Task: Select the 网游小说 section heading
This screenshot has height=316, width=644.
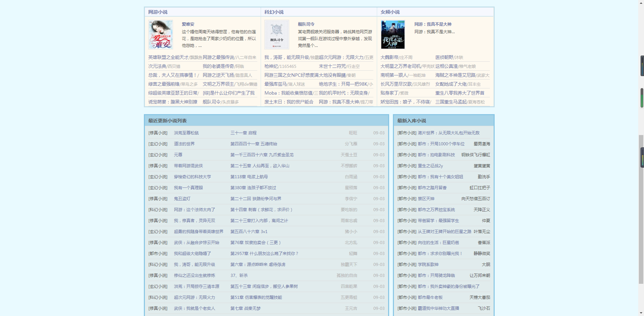Action: pos(158,12)
